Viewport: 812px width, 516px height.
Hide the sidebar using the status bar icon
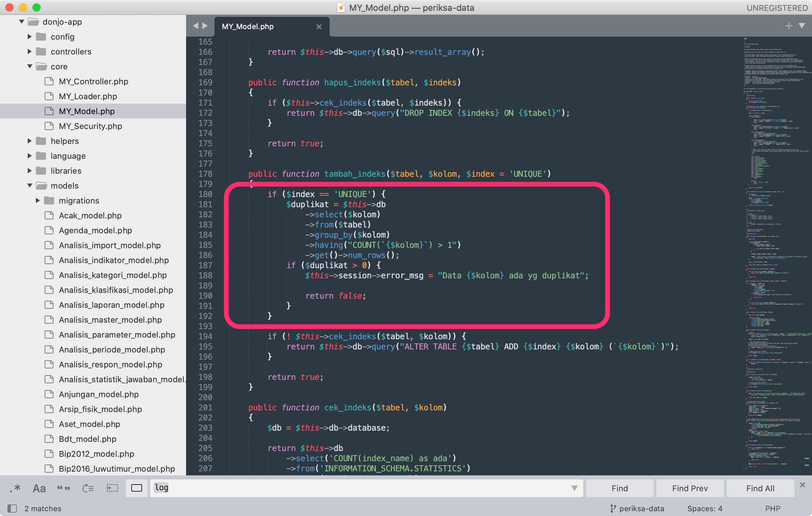(x=13, y=508)
